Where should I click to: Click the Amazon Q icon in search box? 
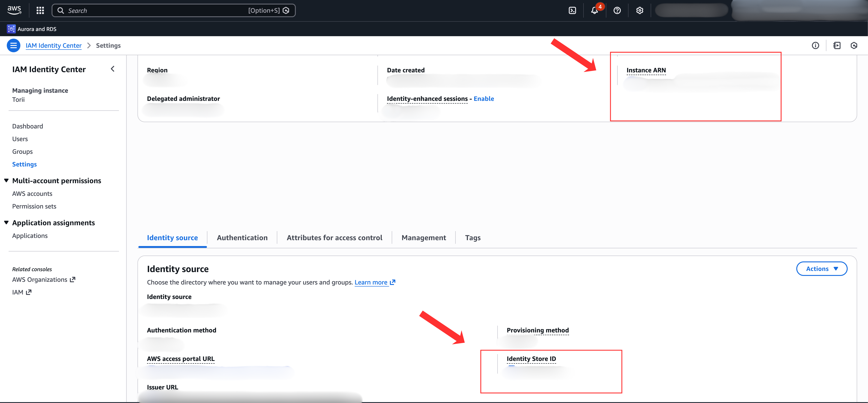coord(286,10)
